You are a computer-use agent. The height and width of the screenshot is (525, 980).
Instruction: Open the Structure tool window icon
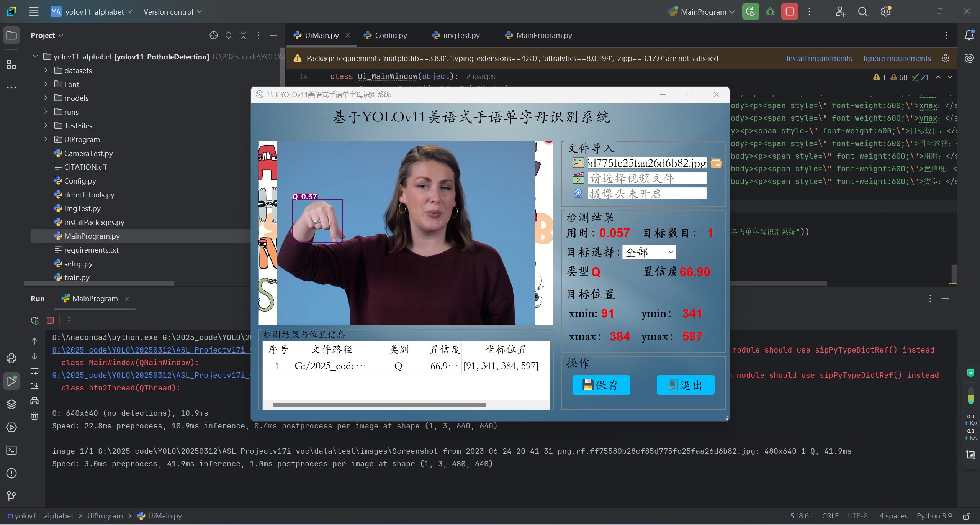[x=11, y=64]
